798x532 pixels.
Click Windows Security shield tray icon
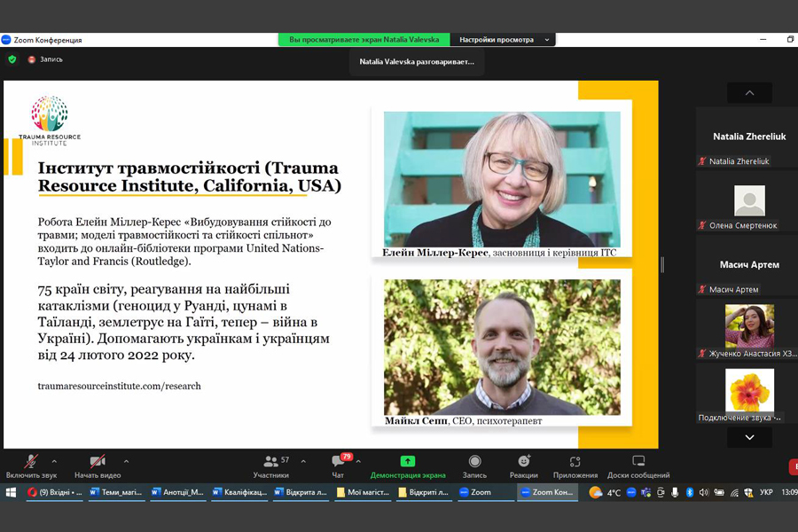(748, 492)
